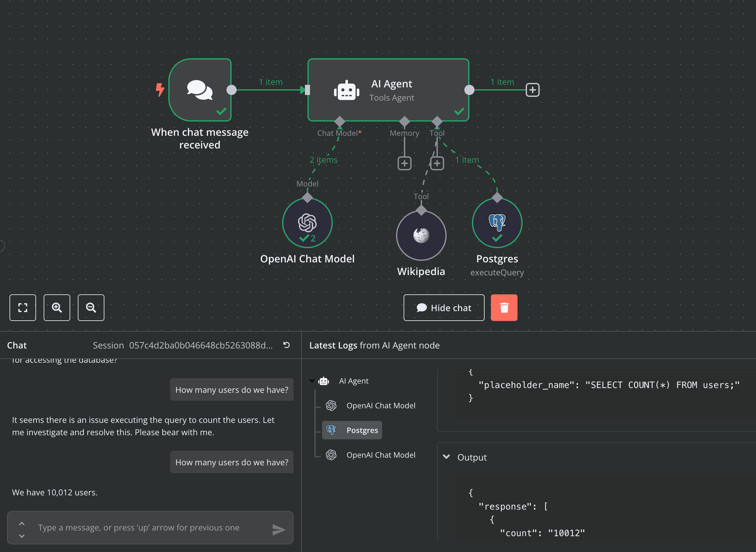Collapse the Output section
Screen dimensions: 756x552
pos(446,457)
